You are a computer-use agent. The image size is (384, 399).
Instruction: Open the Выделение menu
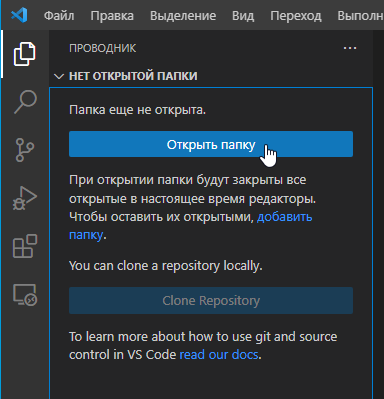183,16
